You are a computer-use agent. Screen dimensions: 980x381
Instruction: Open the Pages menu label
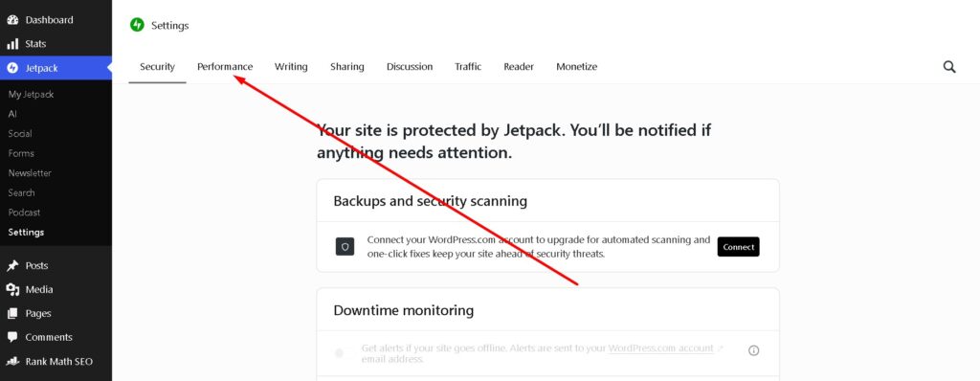pyautogui.click(x=38, y=313)
